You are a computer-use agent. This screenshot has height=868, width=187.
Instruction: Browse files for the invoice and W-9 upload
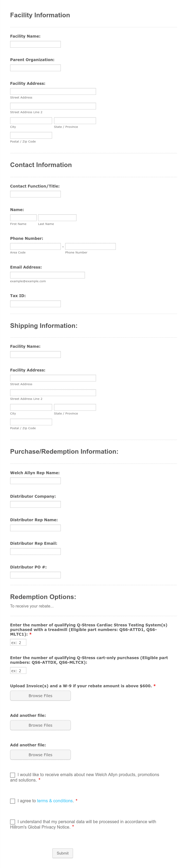pos(40,696)
